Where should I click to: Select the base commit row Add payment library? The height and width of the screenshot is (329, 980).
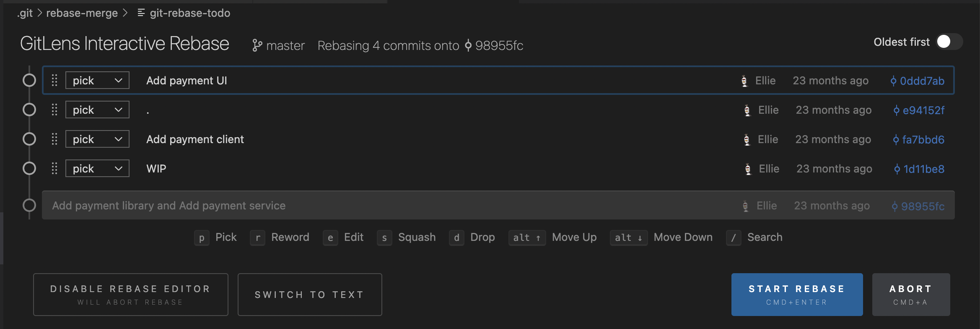pos(293,205)
